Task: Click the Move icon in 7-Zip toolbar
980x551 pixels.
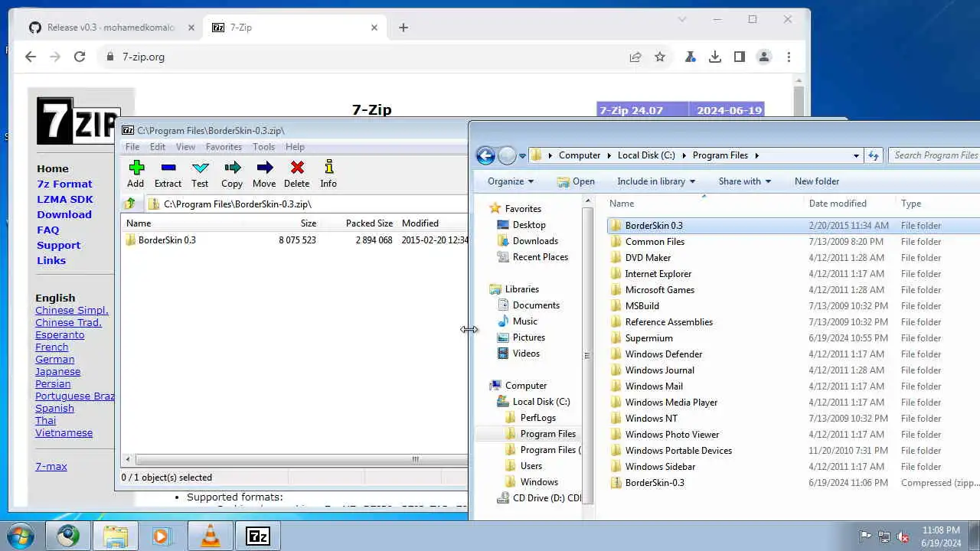Action: [x=265, y=168]
